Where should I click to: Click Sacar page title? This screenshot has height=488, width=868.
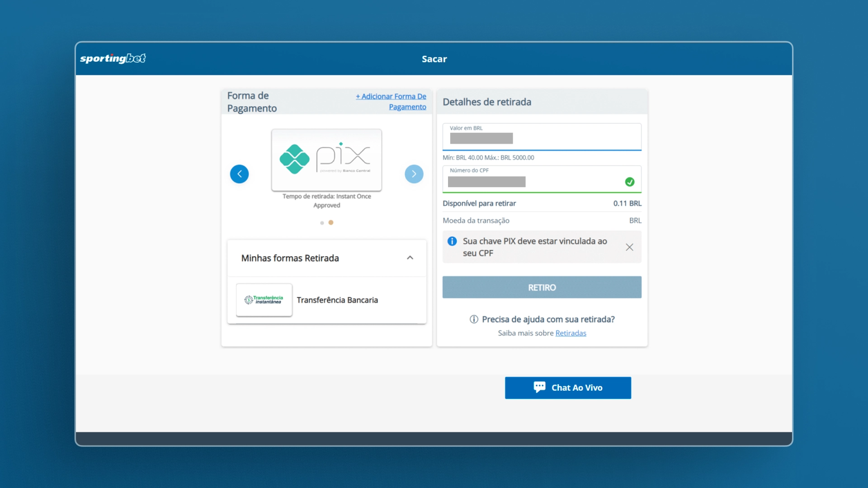pyautogui.click(x=434, y=59)
